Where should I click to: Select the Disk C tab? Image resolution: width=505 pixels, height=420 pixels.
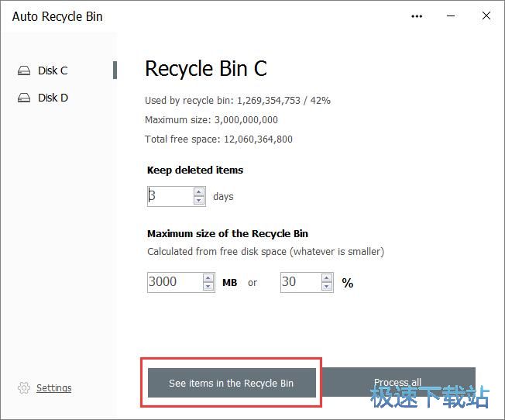[53, 71]
